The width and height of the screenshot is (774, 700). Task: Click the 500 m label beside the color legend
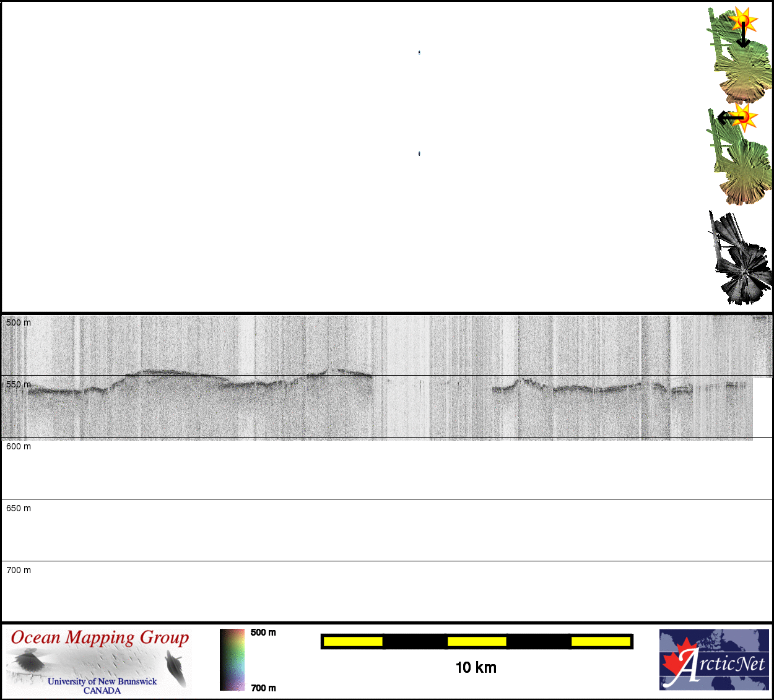click(263, 633)
